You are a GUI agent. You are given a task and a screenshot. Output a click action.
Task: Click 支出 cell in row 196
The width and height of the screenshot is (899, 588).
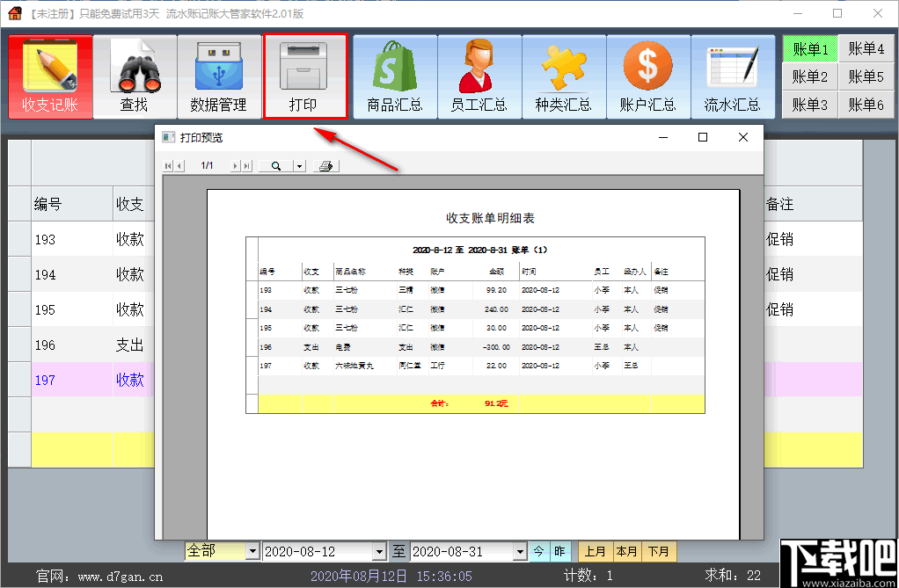130,345
